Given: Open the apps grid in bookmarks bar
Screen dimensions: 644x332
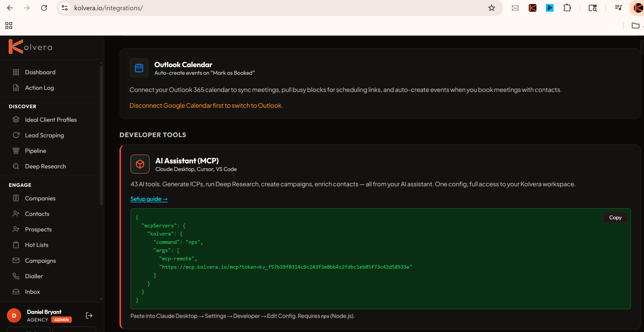Looking at the screenshot, I should click(9, 26).
